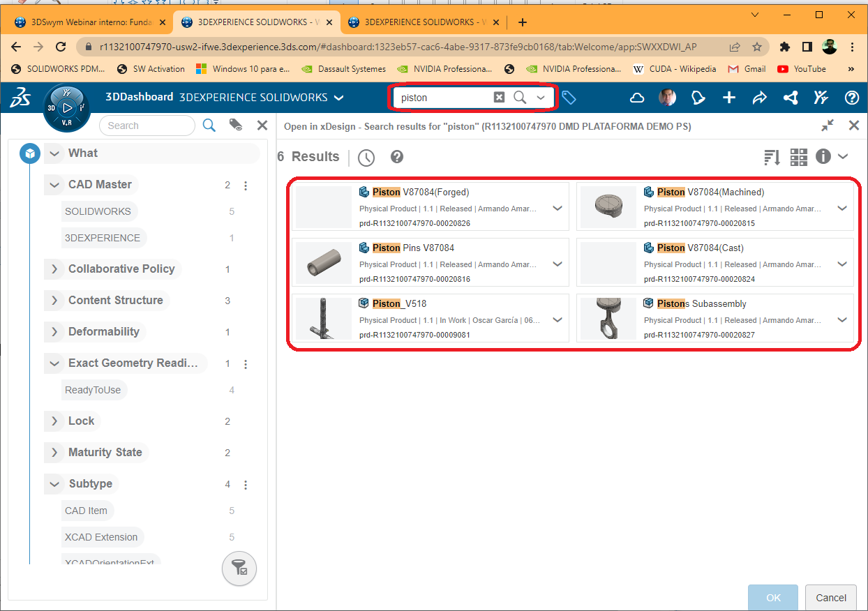Filter by CAD Item tag
Screen dimensions: 868x611
(87, 511)
